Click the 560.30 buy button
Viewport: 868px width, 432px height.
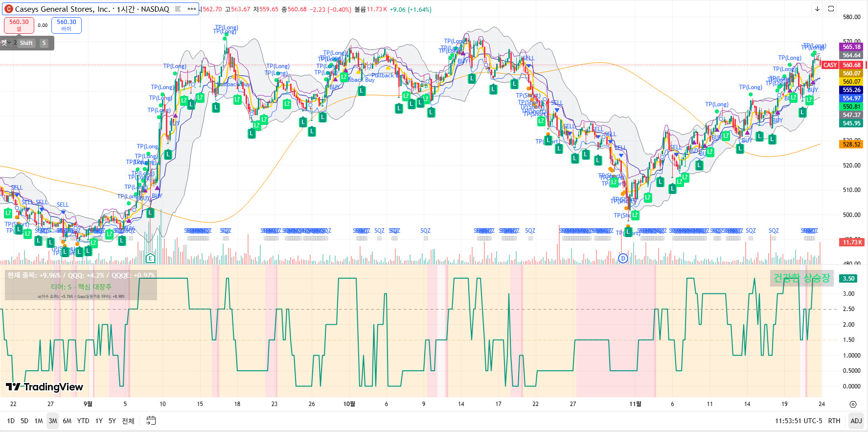[67, 25]
